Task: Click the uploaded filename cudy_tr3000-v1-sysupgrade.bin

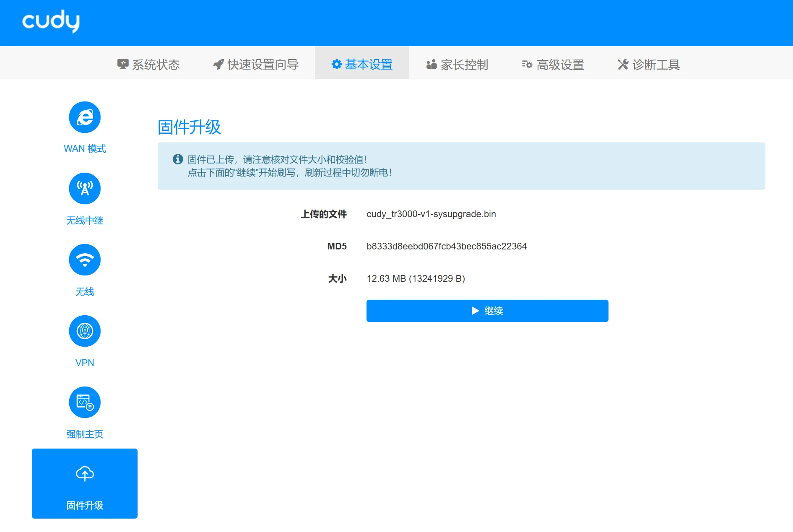Action: pyautogui.click(x=431, y=214)
